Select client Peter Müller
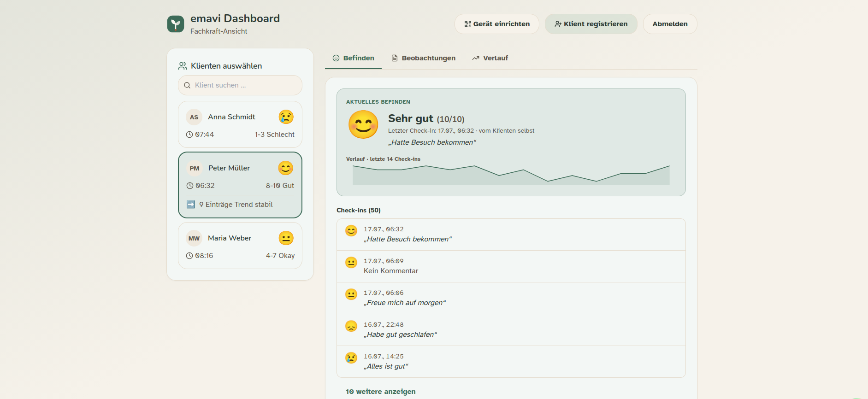Viewport: 868px width, 399px height. 240,185
